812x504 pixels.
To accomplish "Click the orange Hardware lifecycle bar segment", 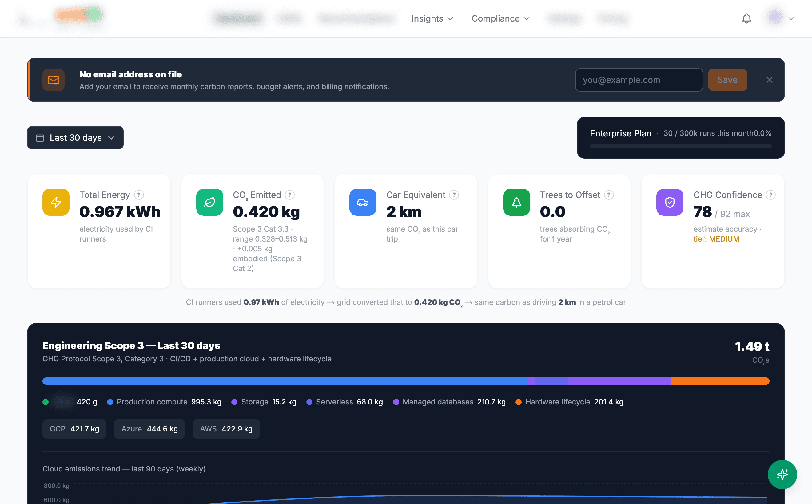I will [720, 381].
